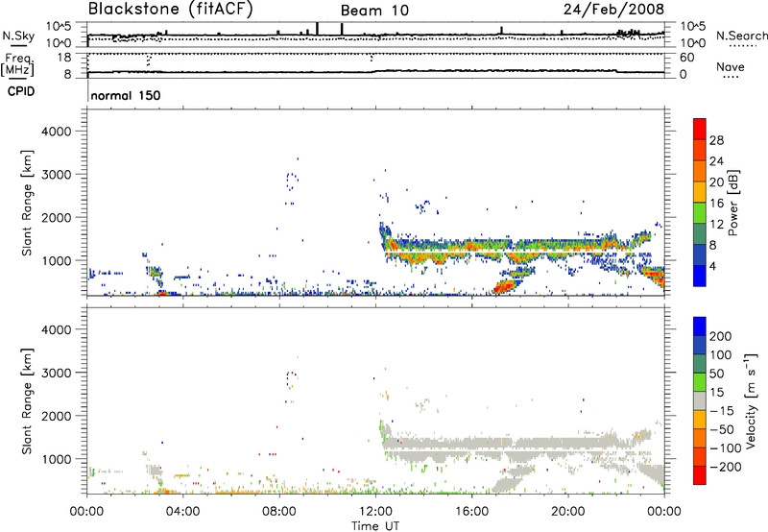
Task: Click the 'Nave' legend label
Action: 730,67
